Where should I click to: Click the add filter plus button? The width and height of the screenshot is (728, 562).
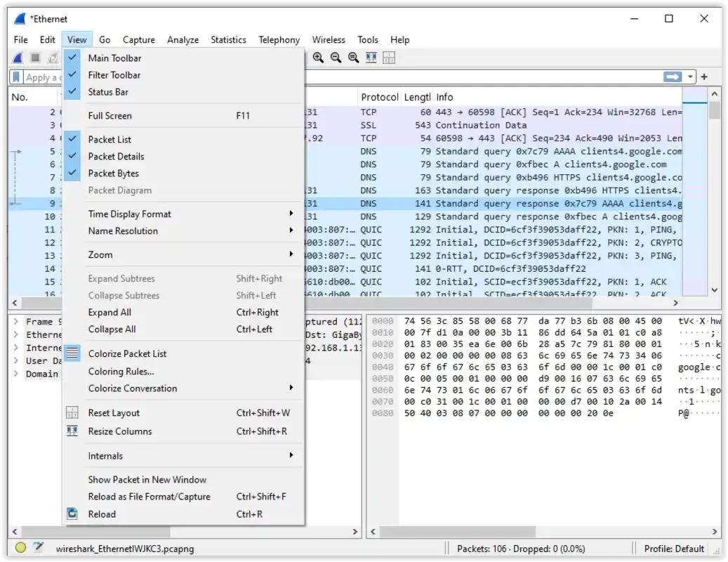coord(704,77)
